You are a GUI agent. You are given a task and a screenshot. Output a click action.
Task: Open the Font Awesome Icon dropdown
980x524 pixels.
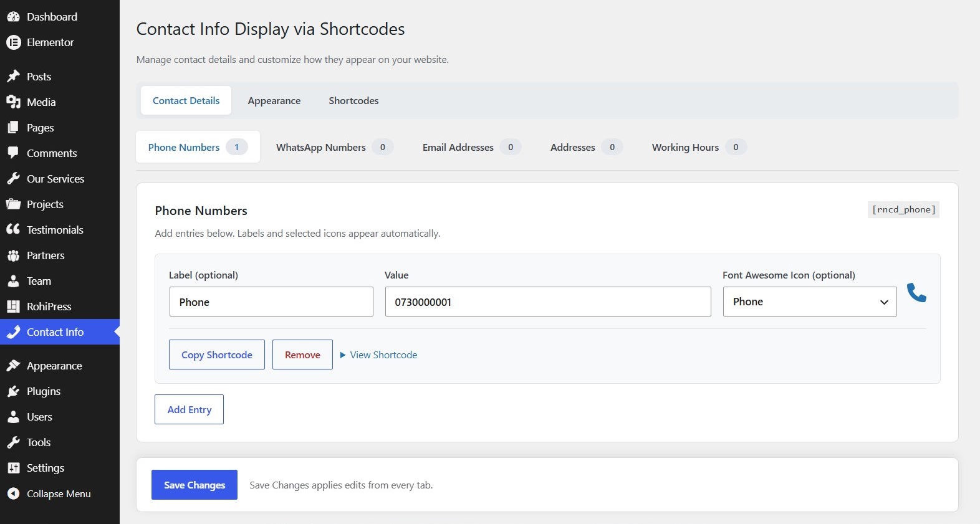point(810,302)
